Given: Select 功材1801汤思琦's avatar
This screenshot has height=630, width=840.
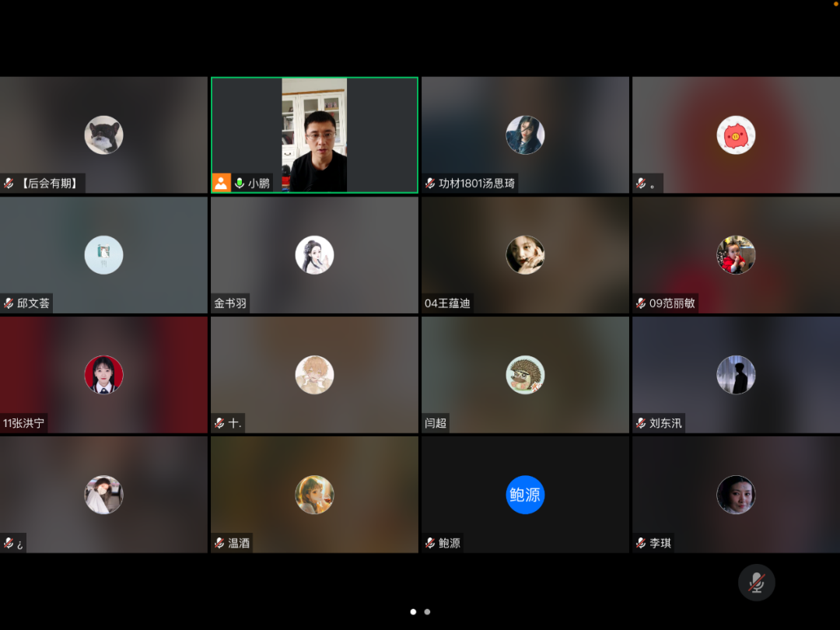Looking at the screenshot, I should pos(525,135).
